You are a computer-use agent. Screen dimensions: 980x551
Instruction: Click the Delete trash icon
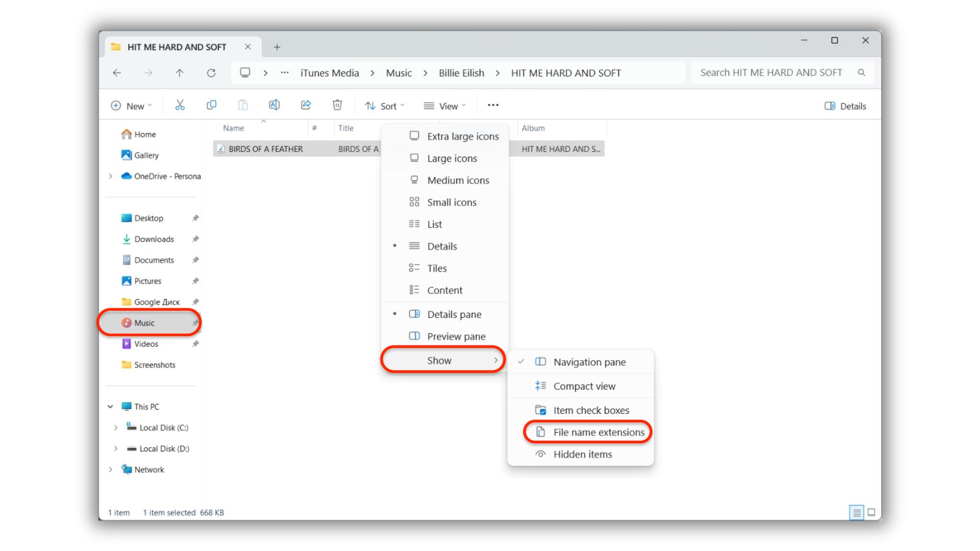point(337,105)
